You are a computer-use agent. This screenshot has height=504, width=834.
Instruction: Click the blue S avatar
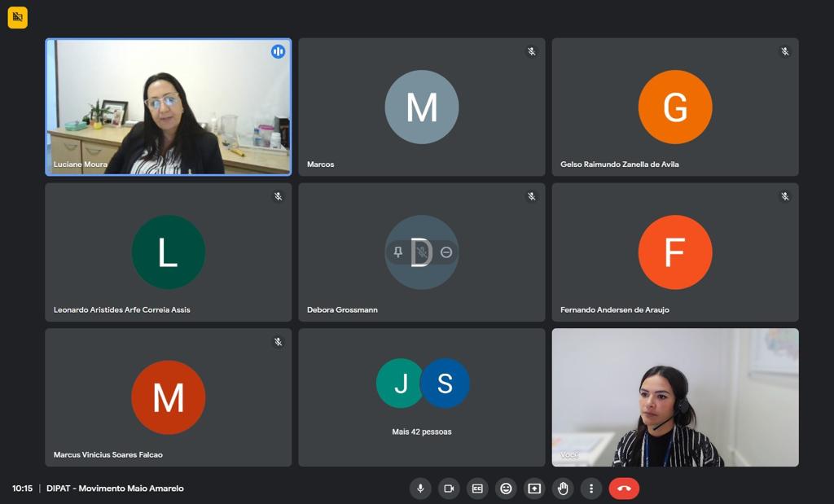(x=446, y=383)
